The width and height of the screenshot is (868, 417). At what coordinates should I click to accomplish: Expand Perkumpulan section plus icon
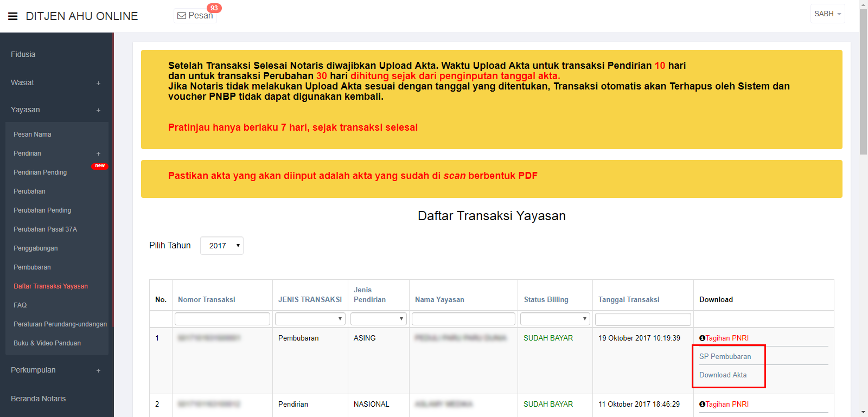coord(98,370)
